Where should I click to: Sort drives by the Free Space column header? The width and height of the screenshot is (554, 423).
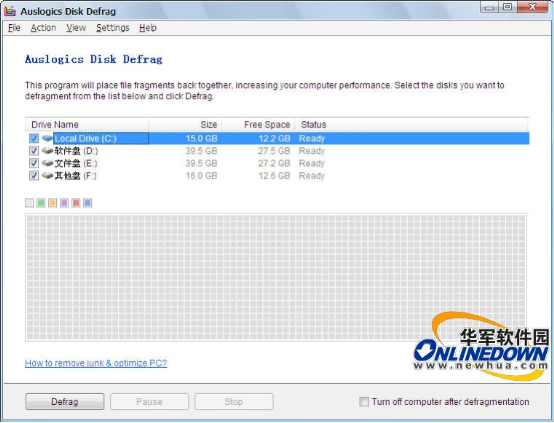tap(258, 124)
